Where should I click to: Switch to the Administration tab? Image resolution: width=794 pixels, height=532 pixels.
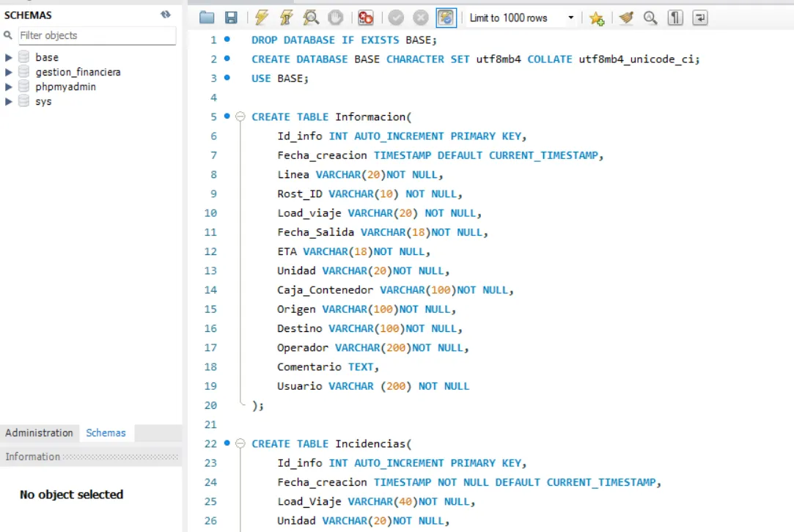coord(39,433)
